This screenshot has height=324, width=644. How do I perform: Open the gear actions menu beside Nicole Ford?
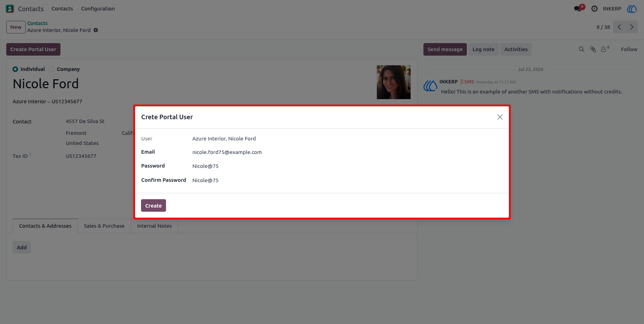(96, 30)
